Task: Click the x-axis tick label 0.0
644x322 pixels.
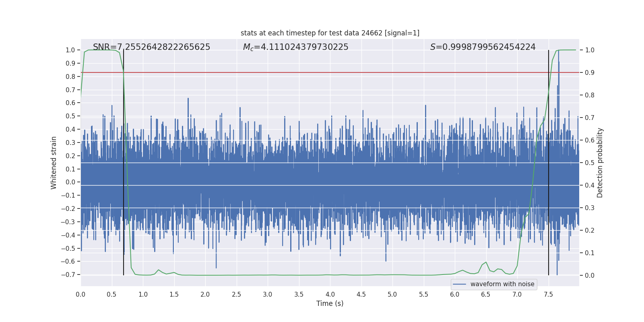Action: tap(80, 295)
